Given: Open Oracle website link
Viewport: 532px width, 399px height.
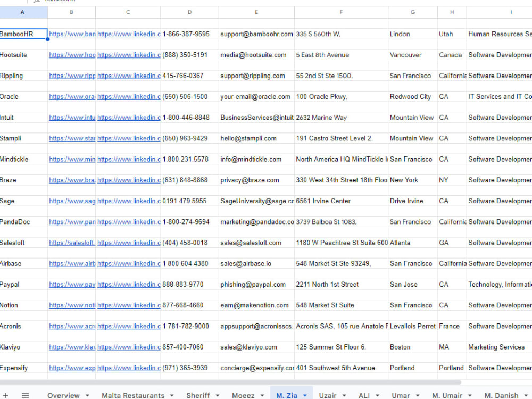Looking at the screenshot, I should point(72,97).
